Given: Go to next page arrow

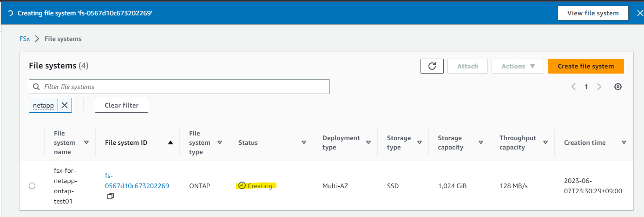Looking at the screenshot, I should point(599,87).
